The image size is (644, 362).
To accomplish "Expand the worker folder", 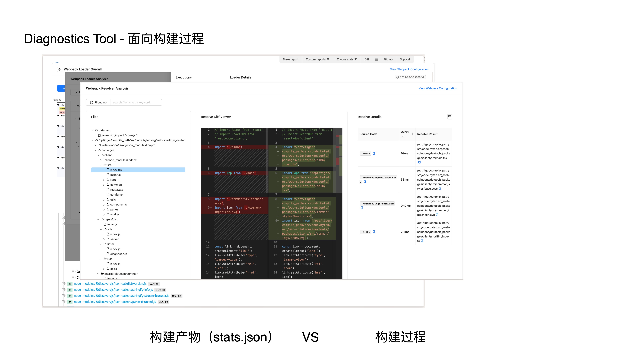I will point(104,214).
